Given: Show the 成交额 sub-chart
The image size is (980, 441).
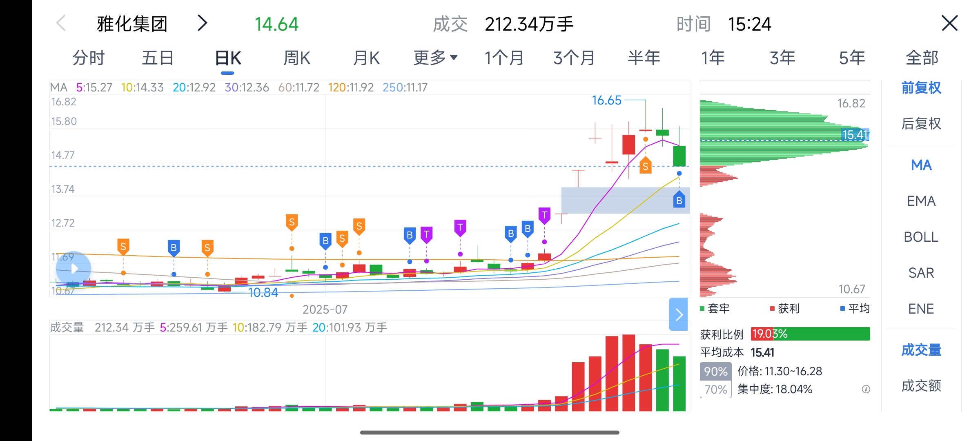Looking at the screenshot, I should (921, 385).
